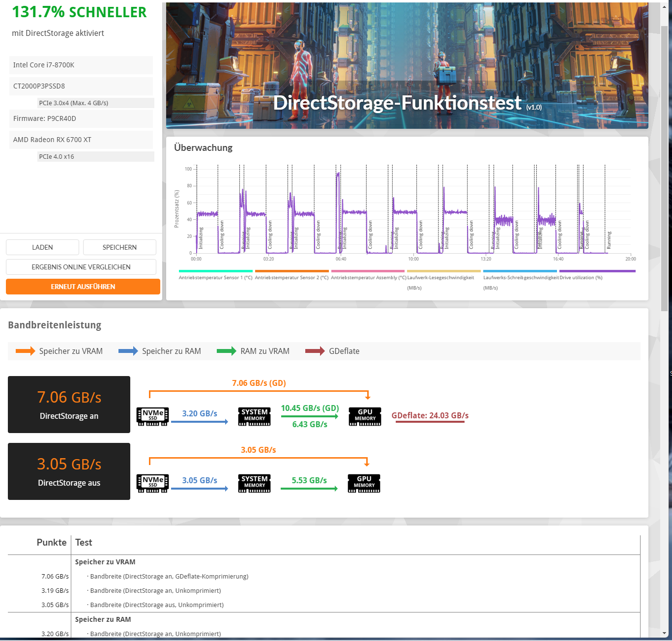Click the green arrow for RAM zu VRAM in the legend

point(227,351)
